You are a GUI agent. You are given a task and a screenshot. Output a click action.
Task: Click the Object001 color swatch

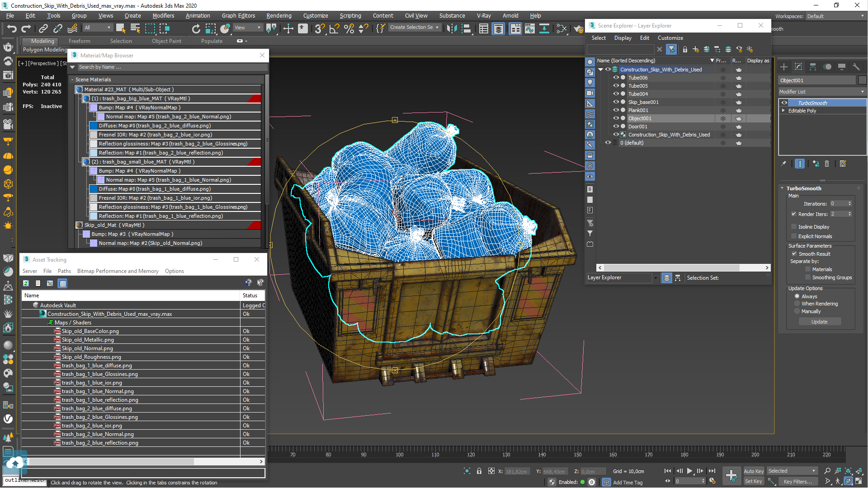click(862, 80)
